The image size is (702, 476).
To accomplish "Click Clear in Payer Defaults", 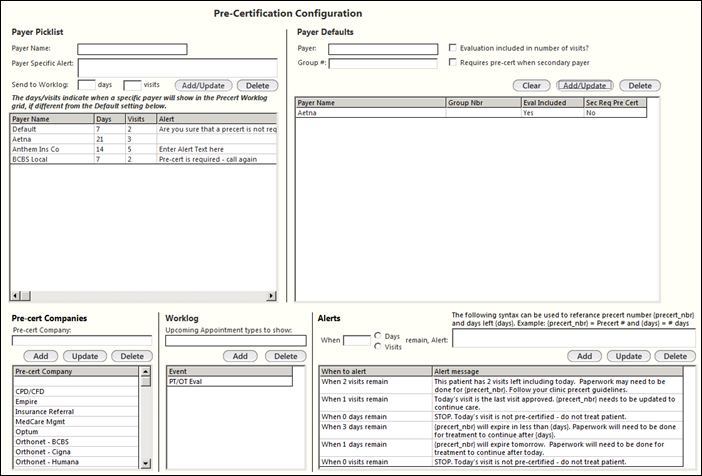I will tap(531, 86).
